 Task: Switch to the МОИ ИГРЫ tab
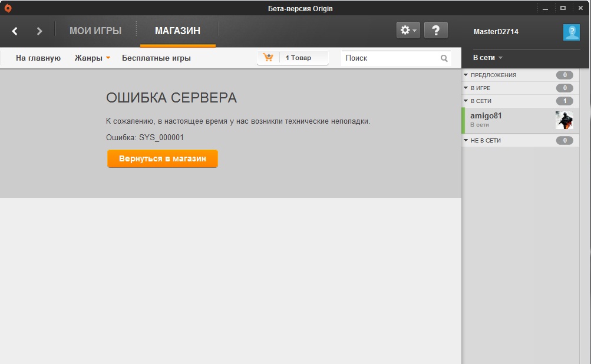point(95,31)
